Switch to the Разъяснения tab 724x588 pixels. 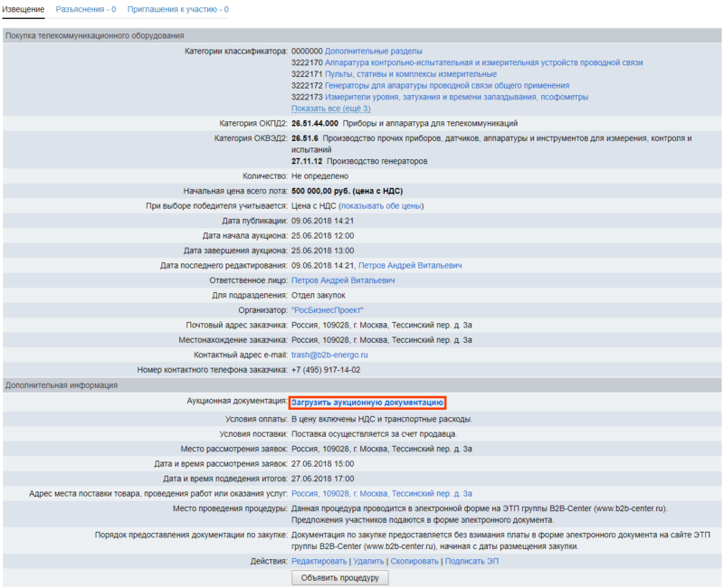(85, 9)
